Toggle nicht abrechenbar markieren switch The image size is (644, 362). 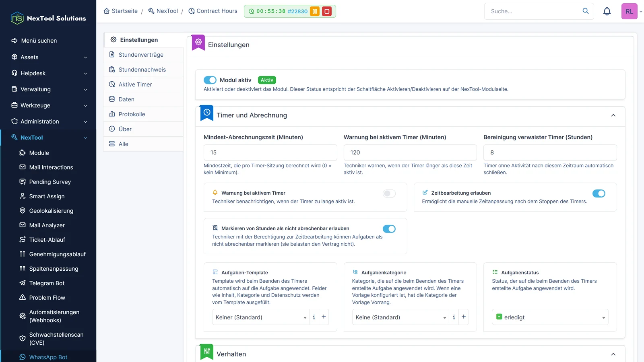pos(389,229)
